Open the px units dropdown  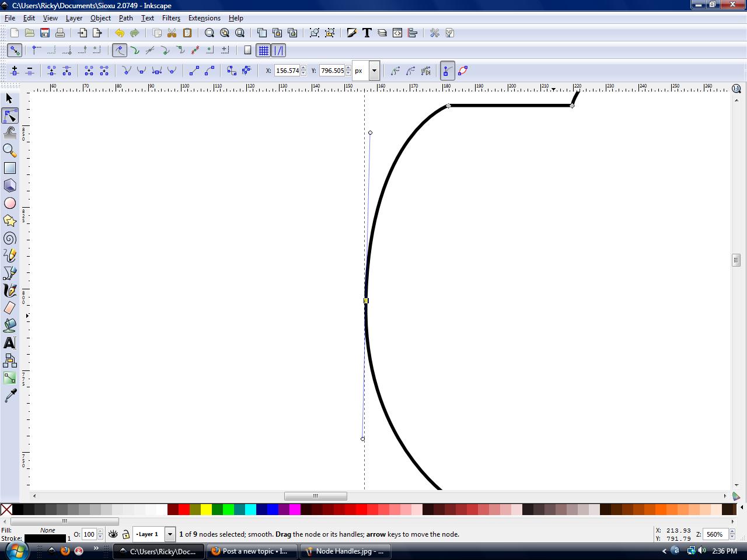[x=374, y=71]
